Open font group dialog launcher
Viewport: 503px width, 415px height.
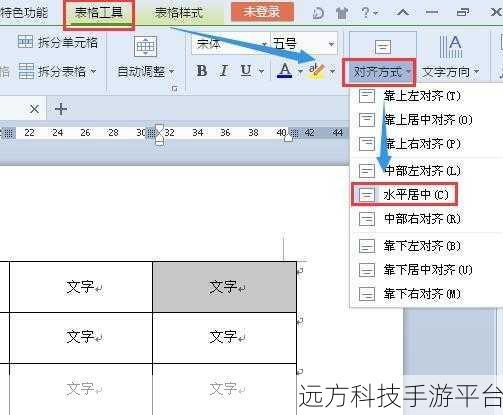tap(175, 89)
